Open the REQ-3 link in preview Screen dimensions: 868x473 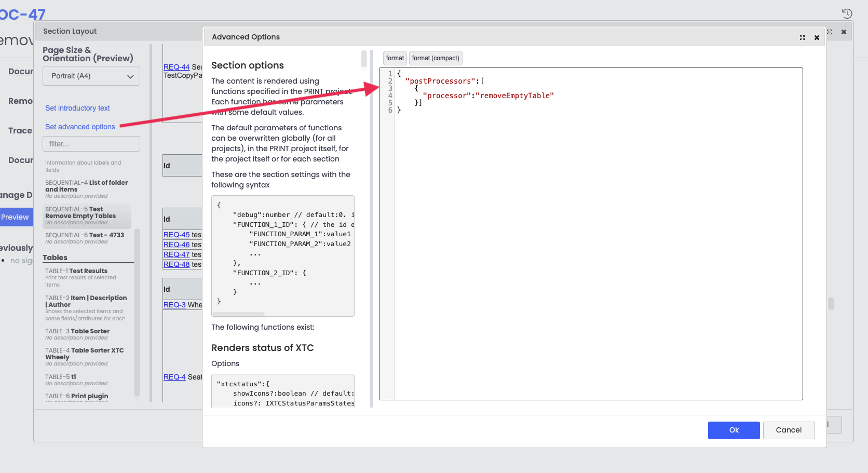coord(174,305)
